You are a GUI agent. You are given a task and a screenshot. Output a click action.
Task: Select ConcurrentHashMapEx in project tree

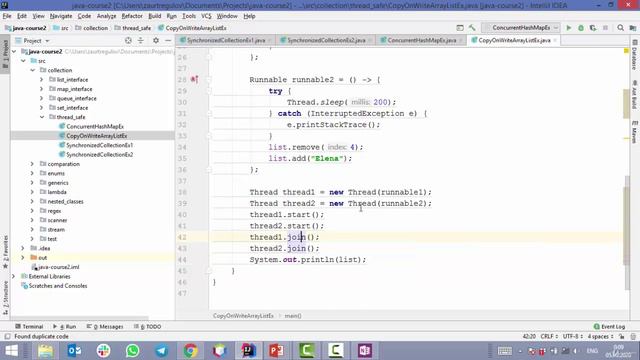pos(95,127)
